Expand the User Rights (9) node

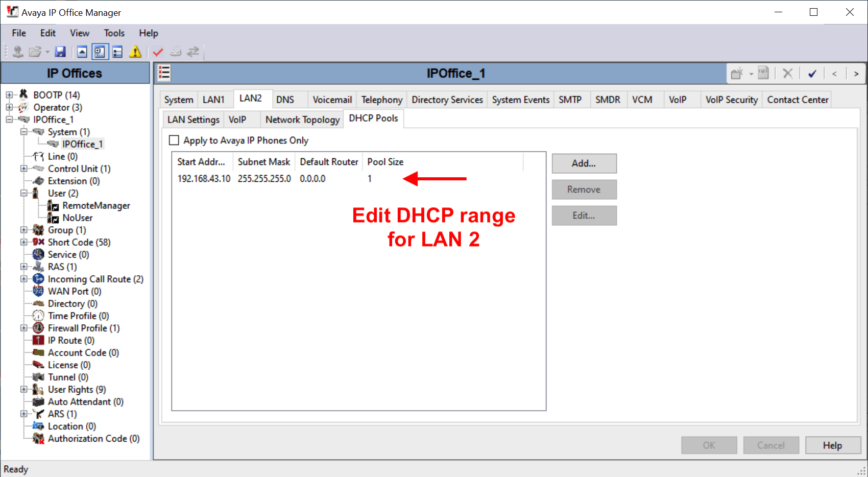[23, 389]
